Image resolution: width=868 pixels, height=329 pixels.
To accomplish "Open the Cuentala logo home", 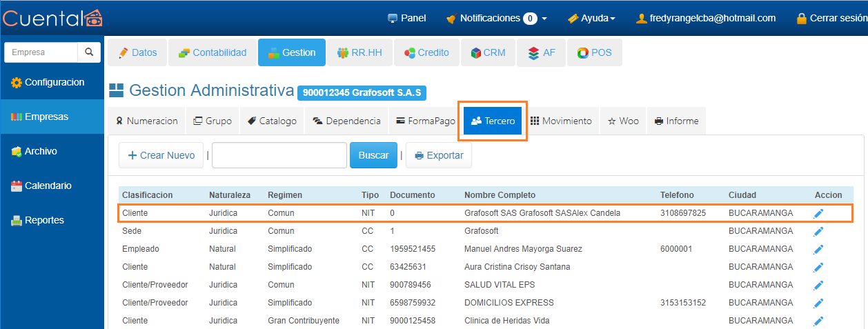I will 52,18.
